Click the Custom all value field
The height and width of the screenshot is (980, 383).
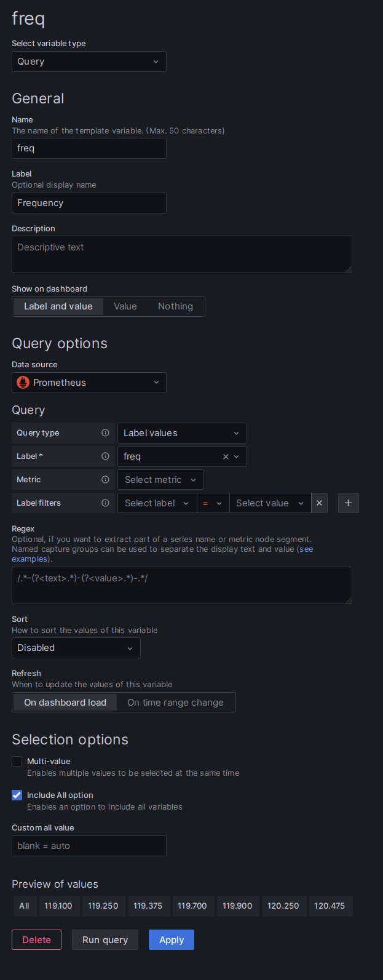click(89, 845)
